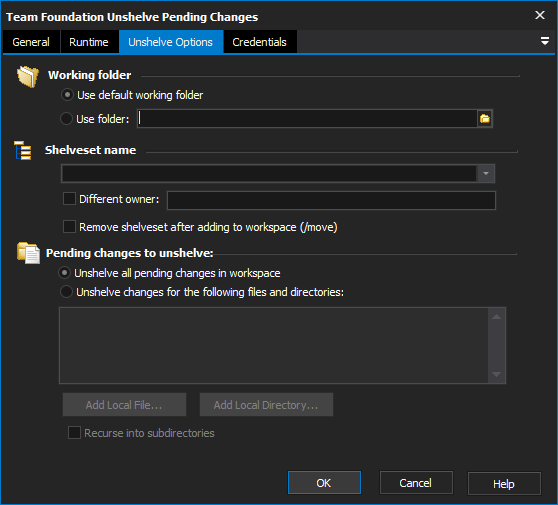Click the Cancel button

click(416, 483)
